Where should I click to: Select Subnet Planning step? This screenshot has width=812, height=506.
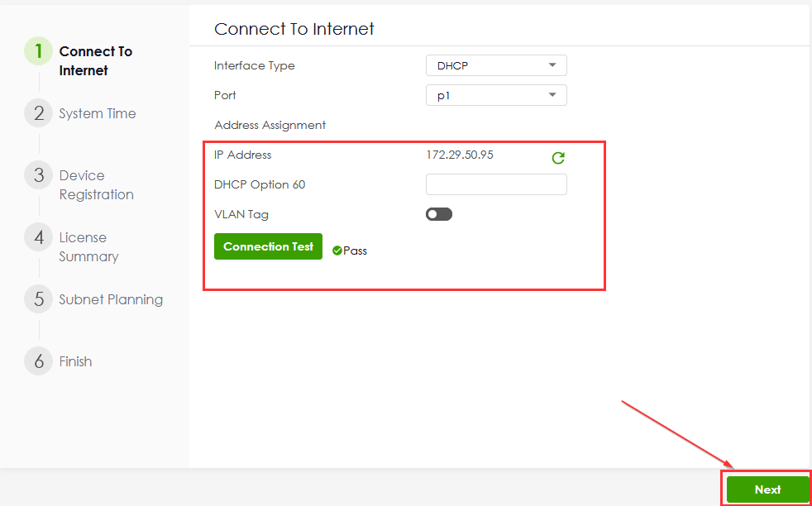pos(111,299)
